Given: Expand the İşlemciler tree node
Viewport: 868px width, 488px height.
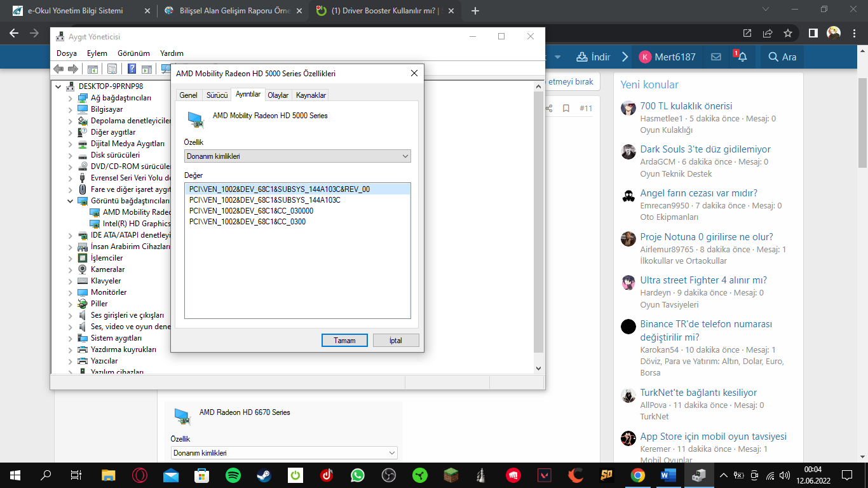Looking at the screenshot, I should (71, 258).
